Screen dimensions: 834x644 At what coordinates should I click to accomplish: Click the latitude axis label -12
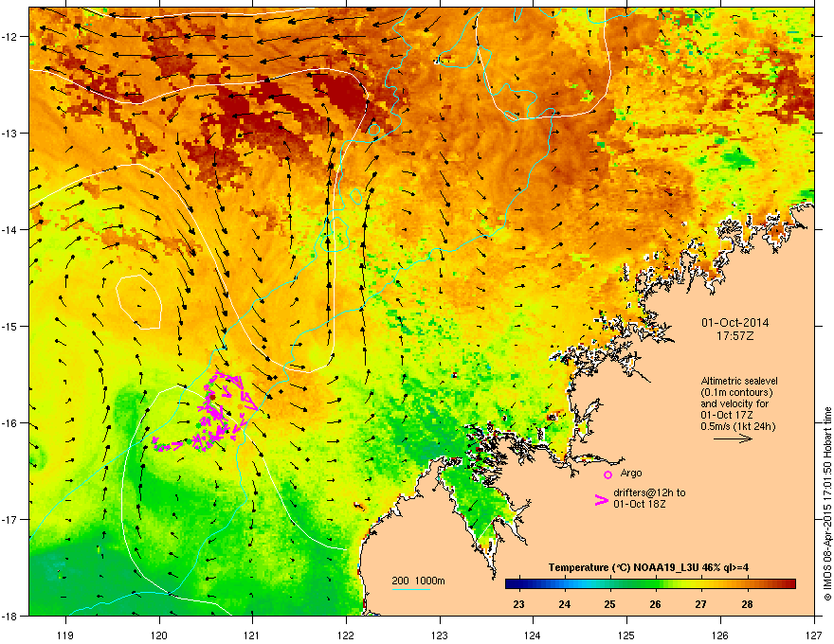[x=9, y=36]
